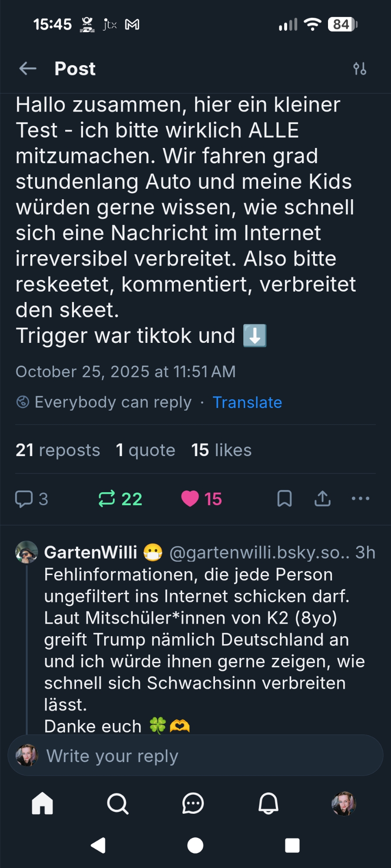This screenshot has height=868, width=391.
Task: Translate the post text
Action: click(x=247, y=402)
